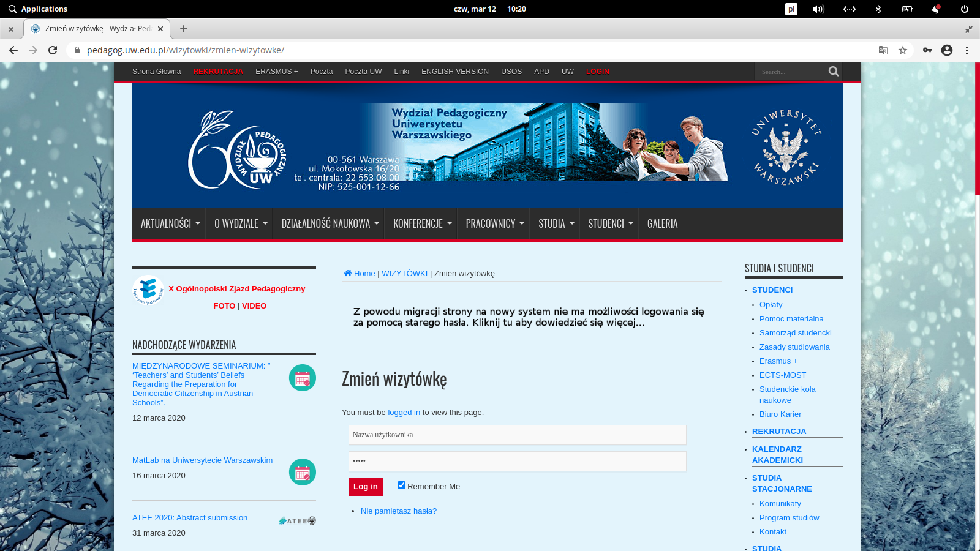Open the GALERIA menu item
This screenshot has width=980, height=551.
tap(663, 223)
